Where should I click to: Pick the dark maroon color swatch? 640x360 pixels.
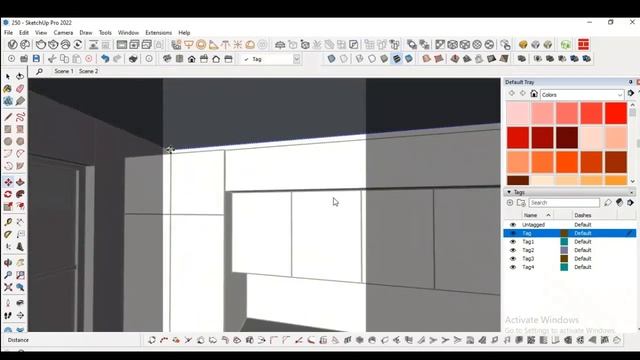pyautogui.click(x=567, y=138)
